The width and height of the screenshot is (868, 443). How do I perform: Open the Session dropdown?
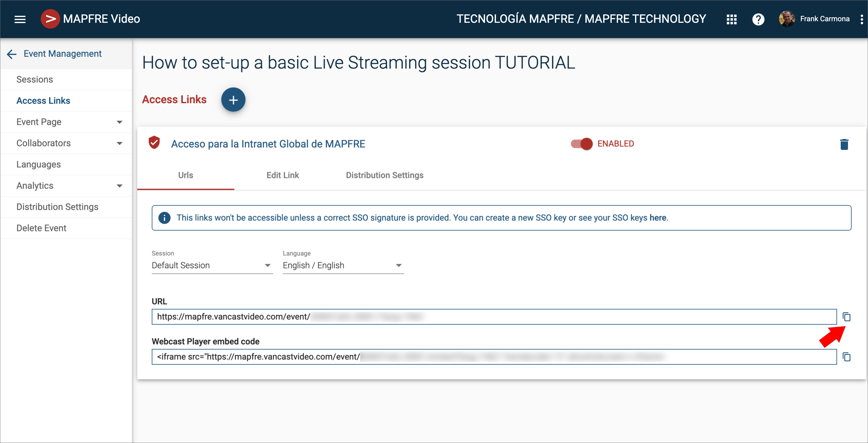coord(212,265)
